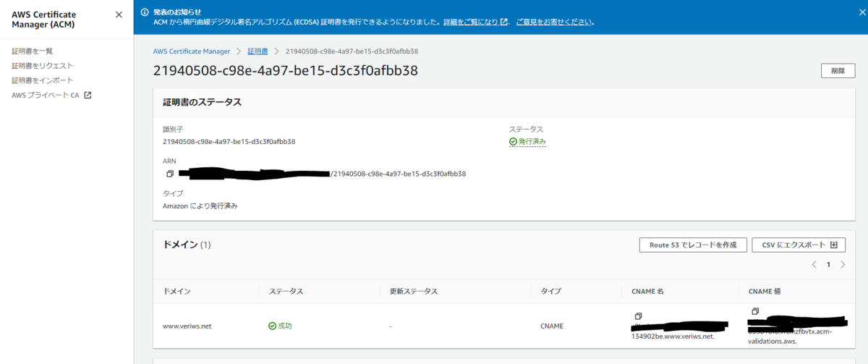Image resolution: width=868 pixels, height=364 pixels.
Task: Click Amazon により発行済み type text
Action: tap(200, 206)
